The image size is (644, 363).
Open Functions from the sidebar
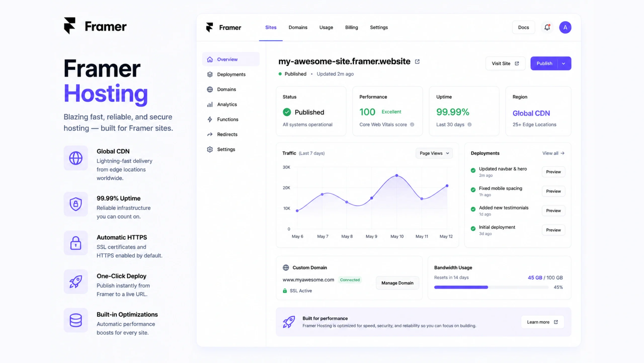point(231,119)
